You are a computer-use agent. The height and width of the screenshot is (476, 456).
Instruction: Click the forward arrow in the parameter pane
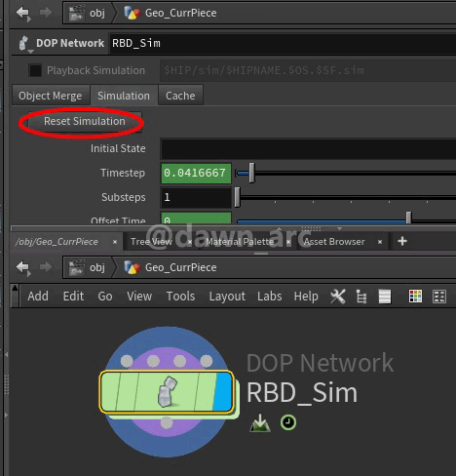[x=46, y=13]
